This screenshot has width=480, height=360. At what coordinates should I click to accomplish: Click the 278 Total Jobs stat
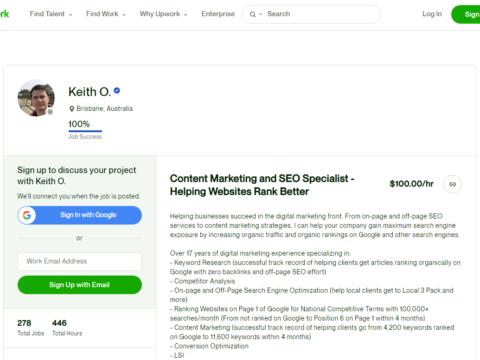(31, 328)
